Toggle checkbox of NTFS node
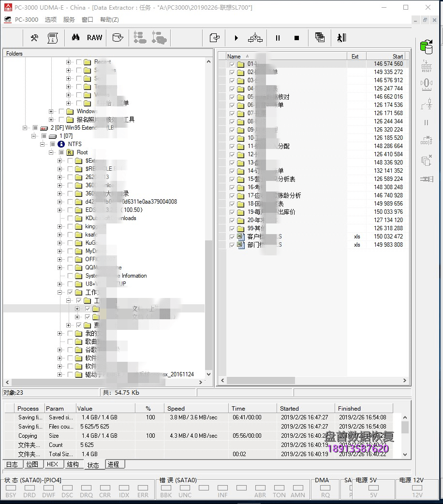 [x=53, y=144]
